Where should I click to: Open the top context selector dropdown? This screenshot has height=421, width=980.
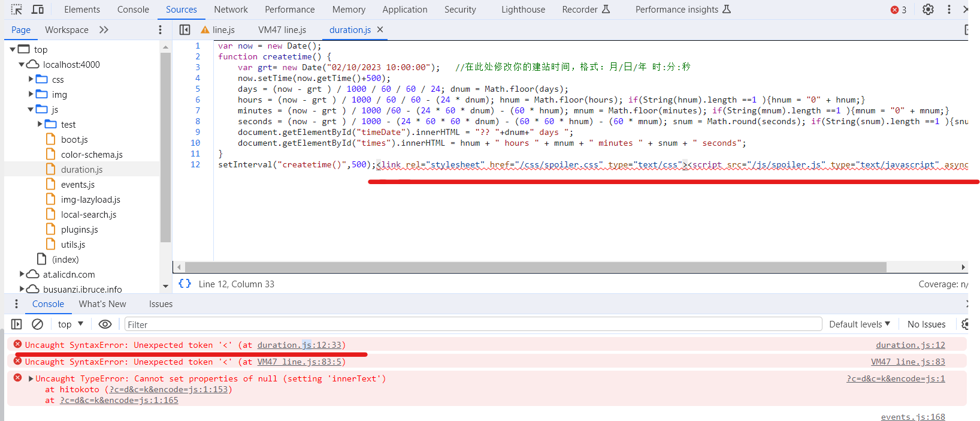point(71,324)
